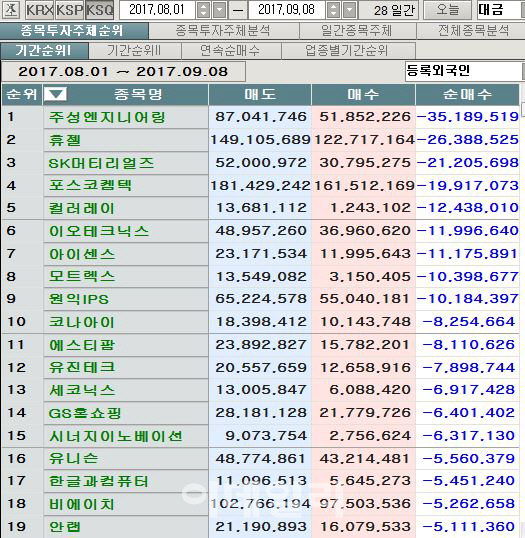Click buy value 1,243,102
This screenshot has width=525, height=538.
click(370, 208)
